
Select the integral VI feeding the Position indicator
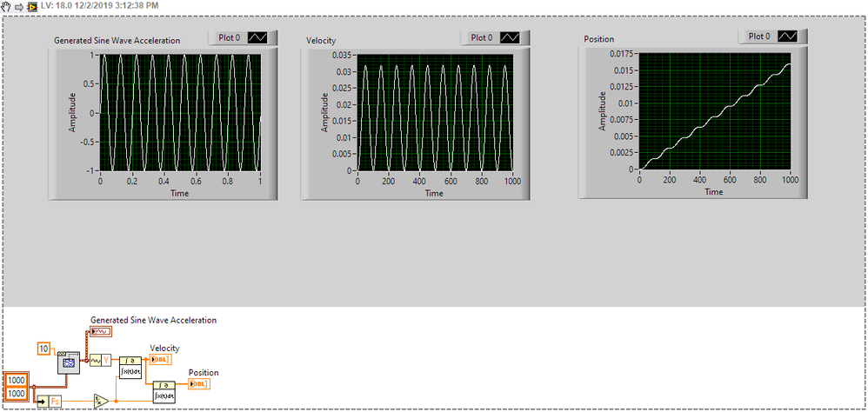point(164,391)
